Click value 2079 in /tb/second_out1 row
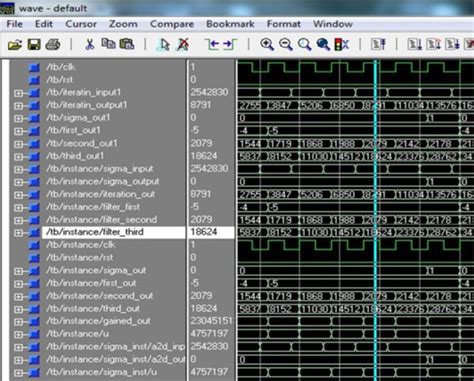The height and width of the screenshot is (381, 474). click(201, 143)
